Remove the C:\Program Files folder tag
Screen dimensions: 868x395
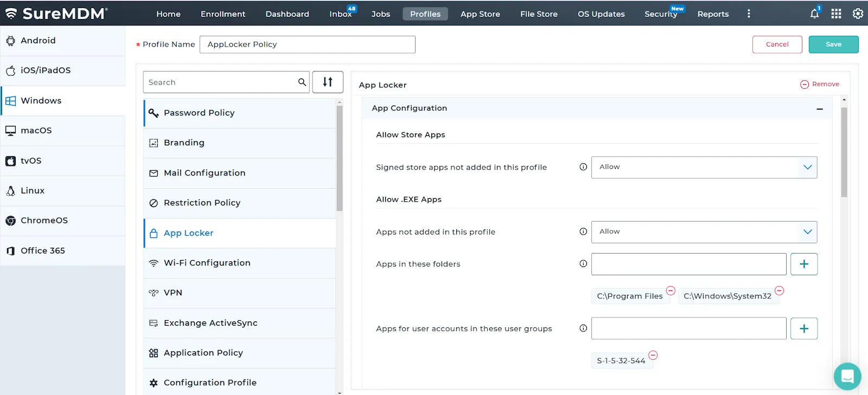point(671,290)
